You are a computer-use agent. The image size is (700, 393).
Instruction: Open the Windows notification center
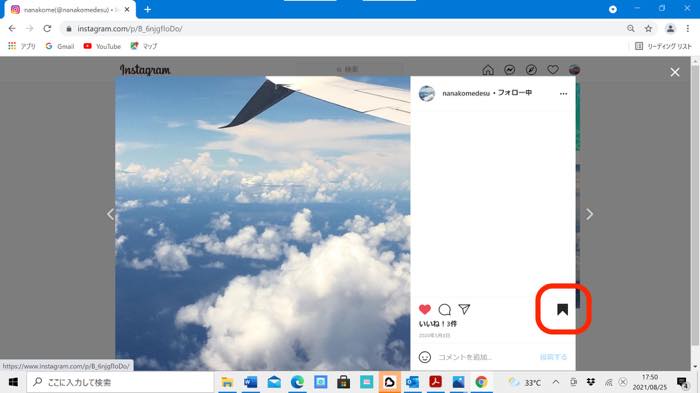(682, 382)
